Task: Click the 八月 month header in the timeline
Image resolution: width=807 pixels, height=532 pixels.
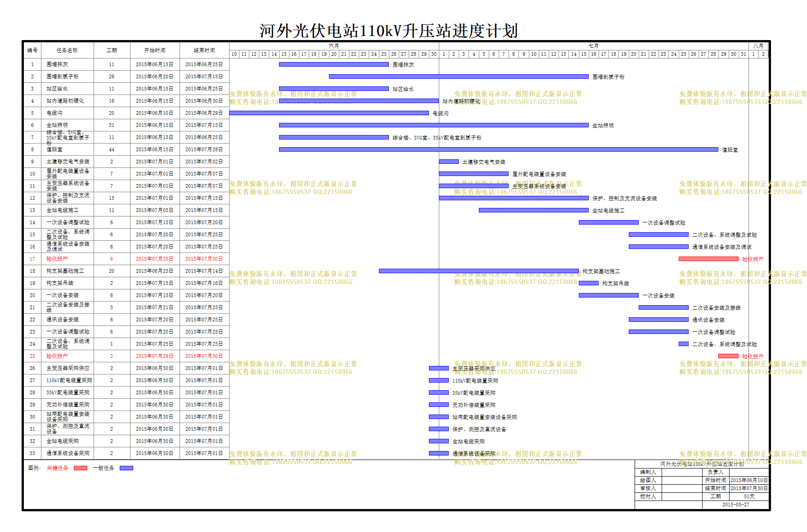Action: (759, 46)
